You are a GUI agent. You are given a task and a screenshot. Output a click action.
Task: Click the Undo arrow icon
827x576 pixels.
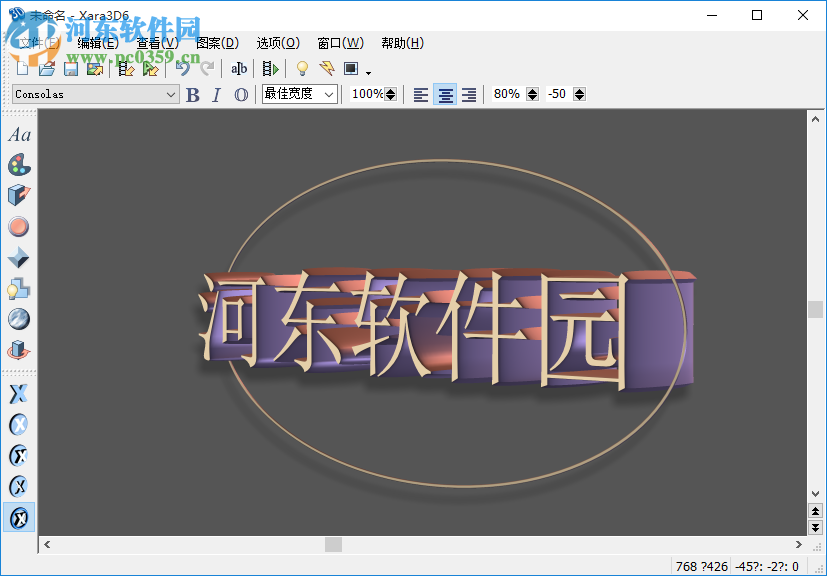pos(184,68)
